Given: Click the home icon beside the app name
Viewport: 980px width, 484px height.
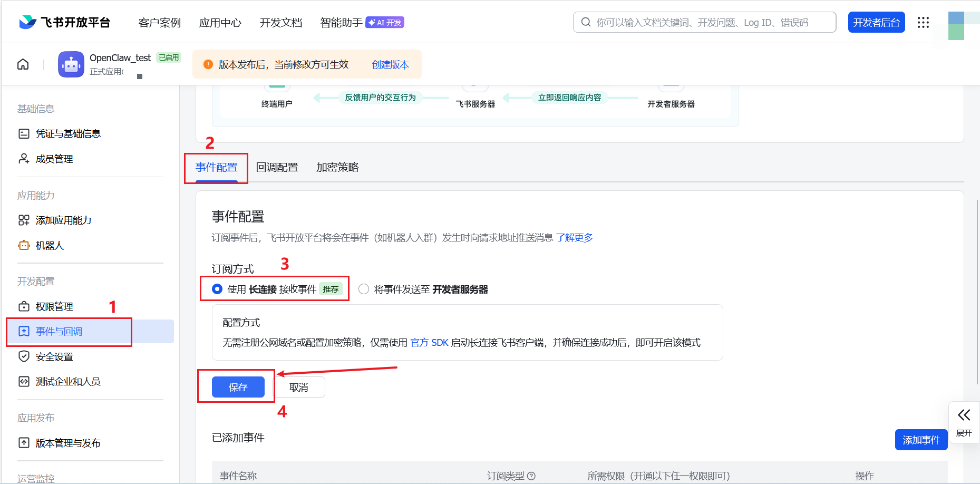Looking at the screenshot, I should click(23, 64).
